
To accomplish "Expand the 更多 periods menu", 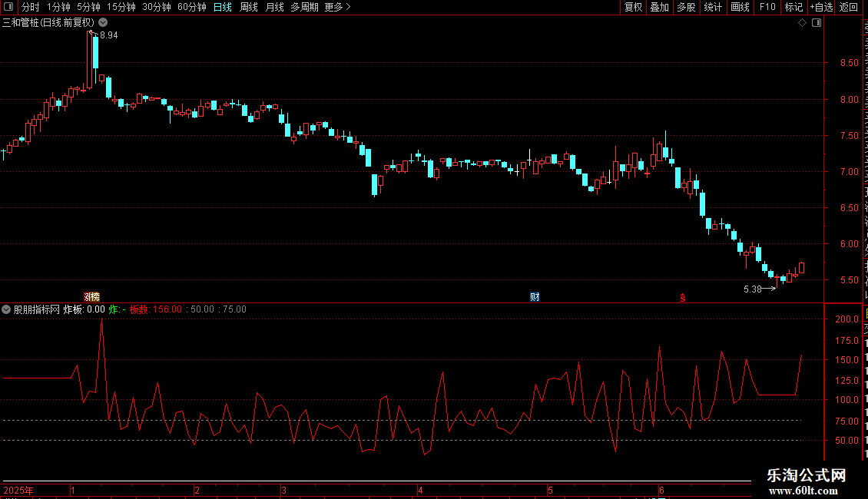I will (337, 7).
